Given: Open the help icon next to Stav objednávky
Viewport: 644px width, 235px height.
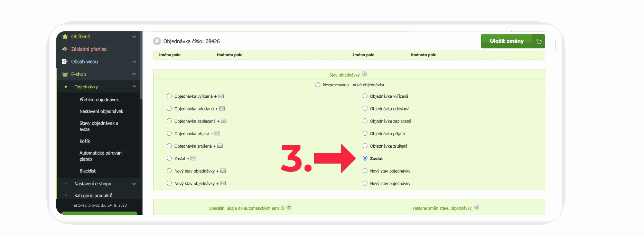Looking at the screenshot, I should point(365,74).
